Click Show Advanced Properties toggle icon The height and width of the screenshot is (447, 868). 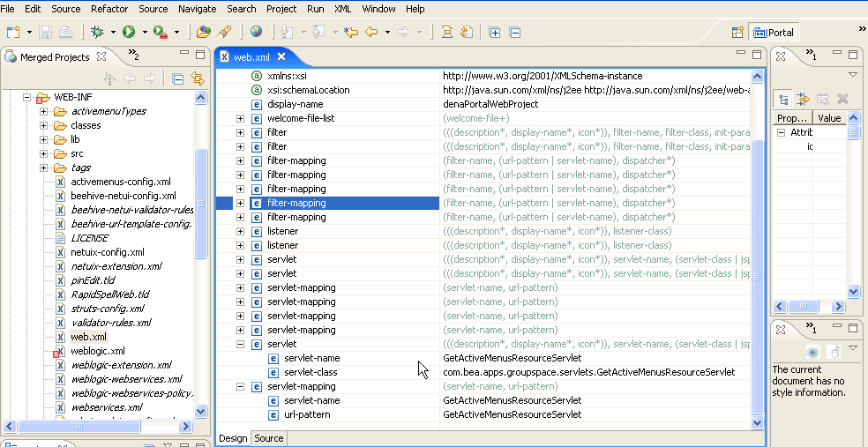coord(803,100)
